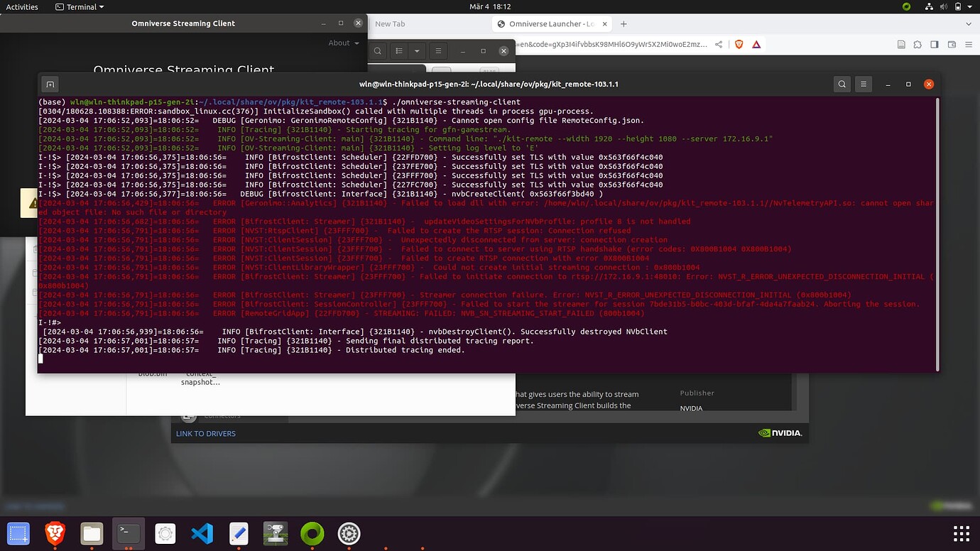Open the LINK TO DRIVERS link
980x551 pixels.
point(205,433)
